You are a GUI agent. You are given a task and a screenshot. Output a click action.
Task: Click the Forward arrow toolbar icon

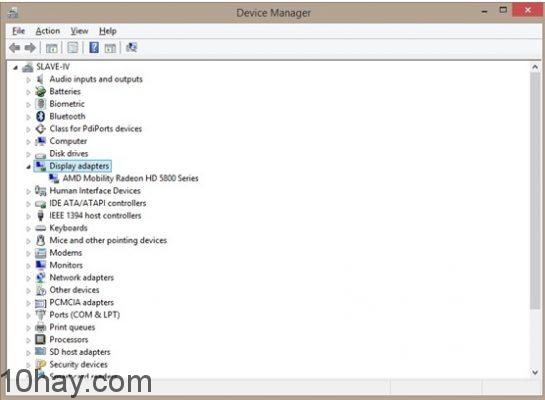pyautogui.click(x=30, y=48)
